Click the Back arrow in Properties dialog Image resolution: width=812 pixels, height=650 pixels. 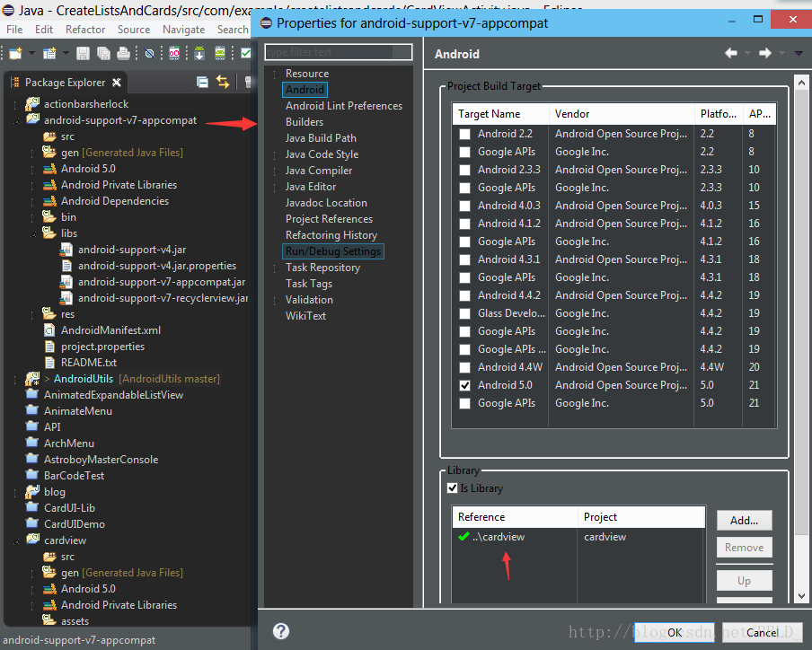pos(731,53)
